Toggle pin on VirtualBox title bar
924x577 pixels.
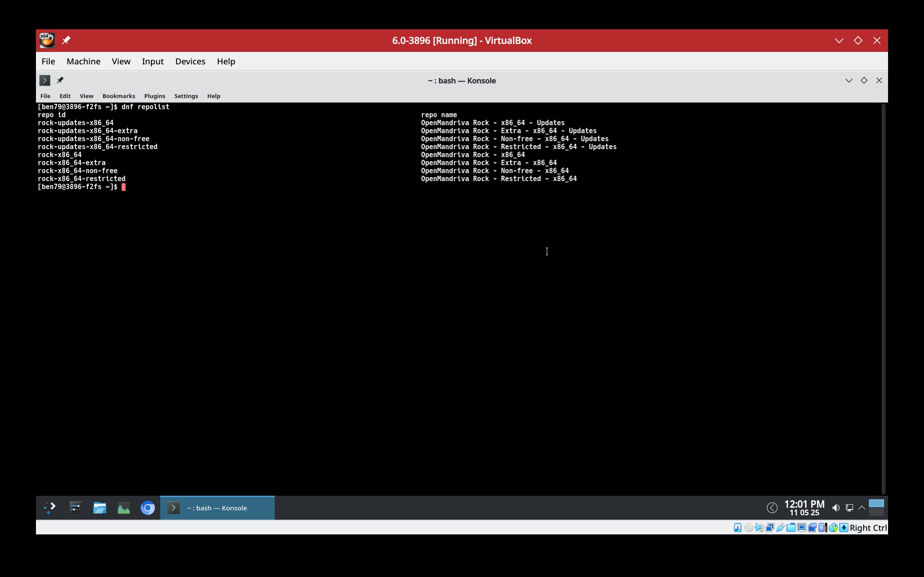click(66, 40)
